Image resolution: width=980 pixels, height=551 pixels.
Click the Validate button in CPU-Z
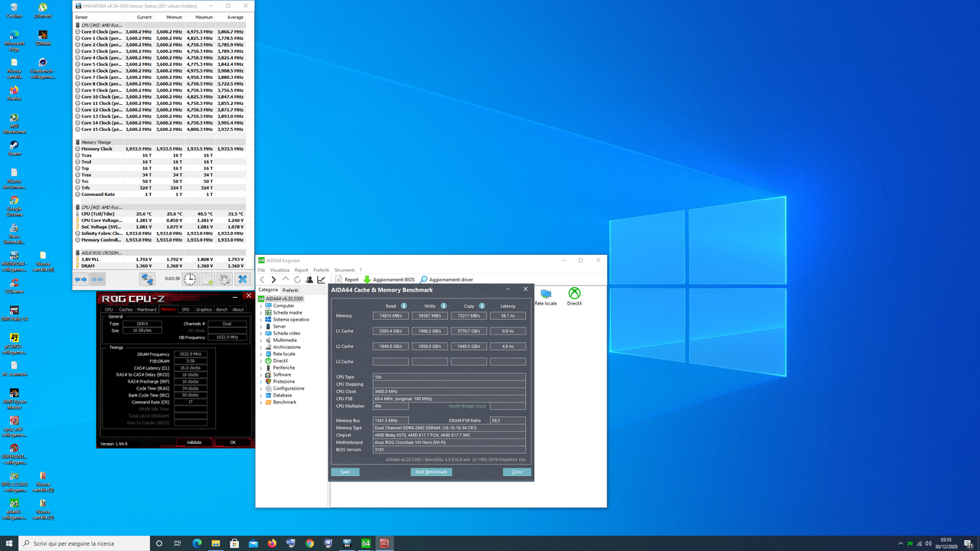[194, 442]
